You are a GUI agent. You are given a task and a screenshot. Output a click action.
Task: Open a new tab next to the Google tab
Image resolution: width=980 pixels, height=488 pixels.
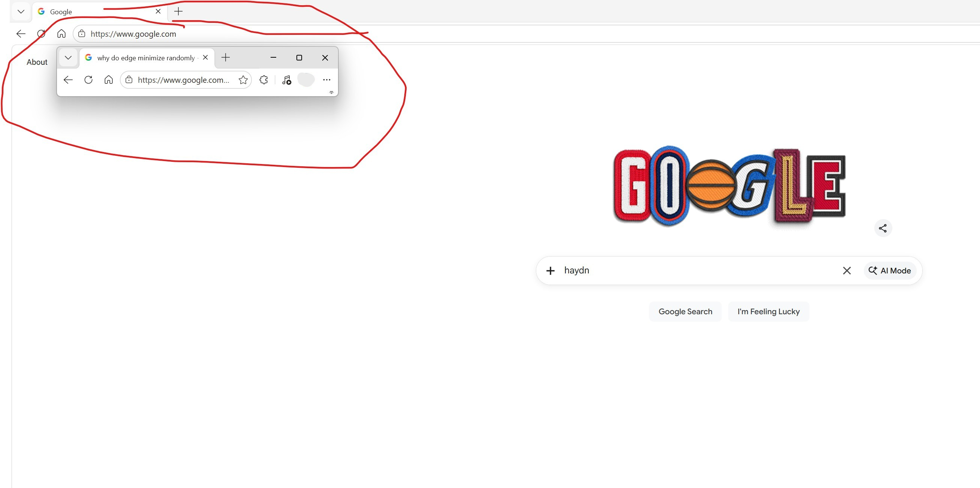coord(178,11)
